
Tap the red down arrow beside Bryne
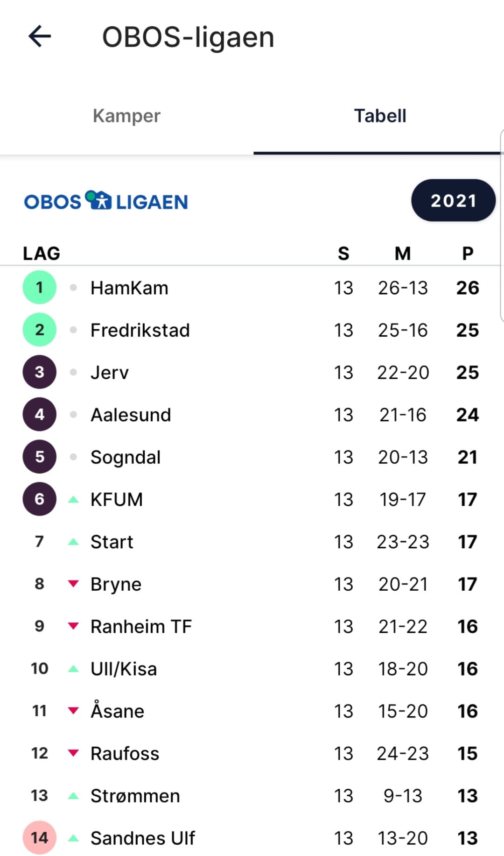click(73, 584)
